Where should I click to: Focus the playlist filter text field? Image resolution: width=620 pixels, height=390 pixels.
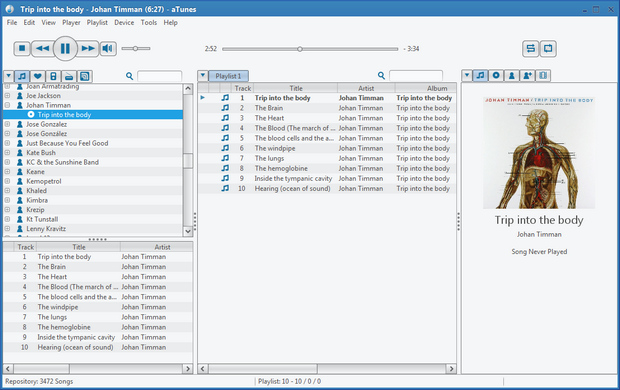pyautogui.click(x=416, y=75)
